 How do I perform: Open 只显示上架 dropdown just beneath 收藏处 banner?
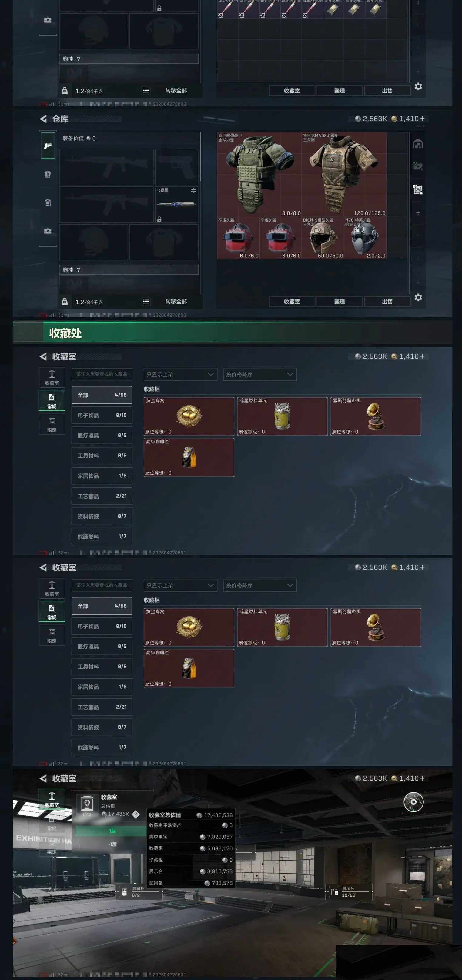tap(180, 374)
